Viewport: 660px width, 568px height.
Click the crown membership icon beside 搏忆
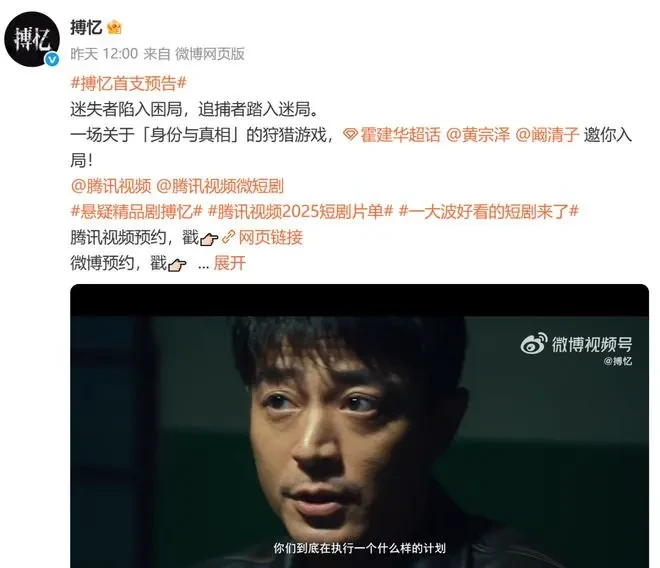click(114, 28)
